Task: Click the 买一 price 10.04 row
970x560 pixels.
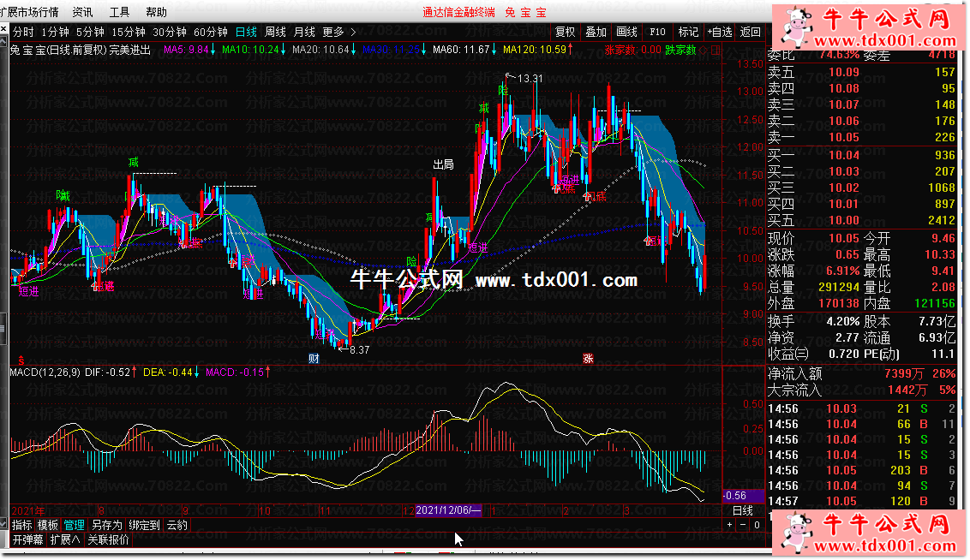Action: pos(861,155)
